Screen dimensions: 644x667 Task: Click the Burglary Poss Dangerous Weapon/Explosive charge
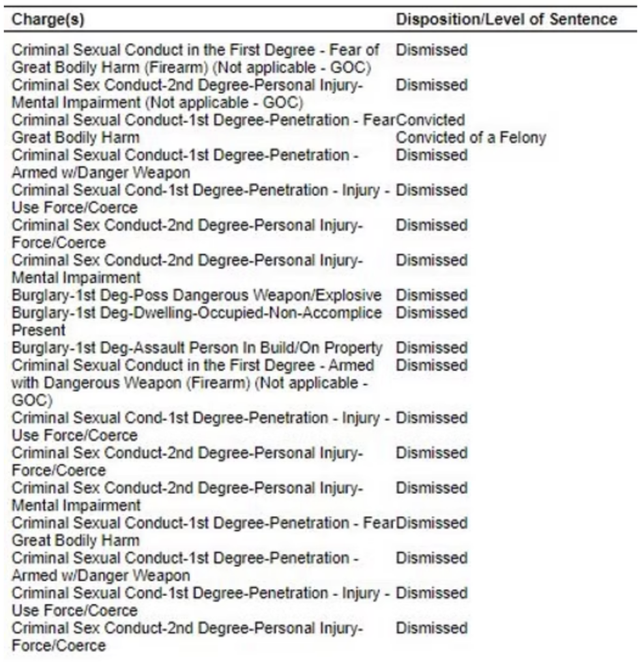(197, 296)
